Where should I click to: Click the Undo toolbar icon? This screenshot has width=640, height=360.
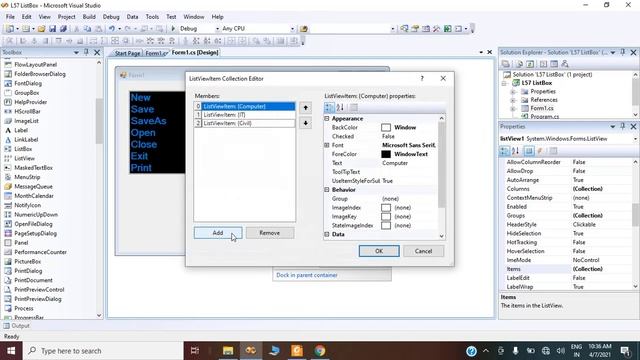112,29
